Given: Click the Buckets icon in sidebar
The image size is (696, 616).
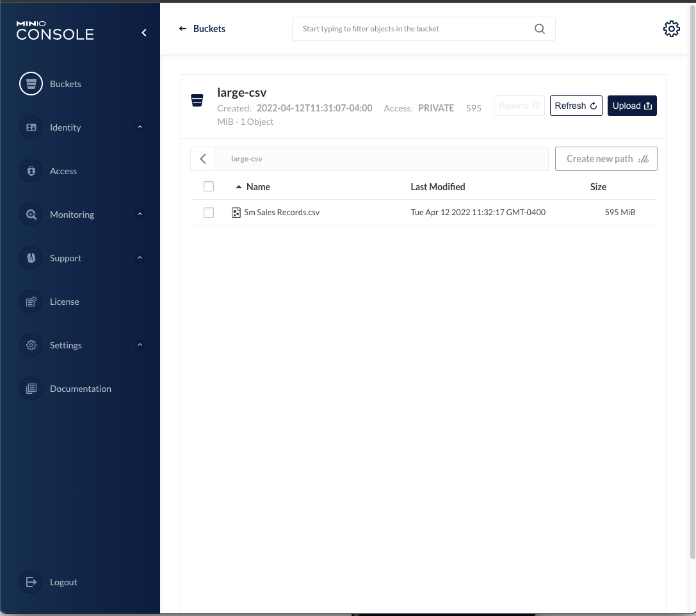Looking at the screenshot, I should click(x=31, y=84).
